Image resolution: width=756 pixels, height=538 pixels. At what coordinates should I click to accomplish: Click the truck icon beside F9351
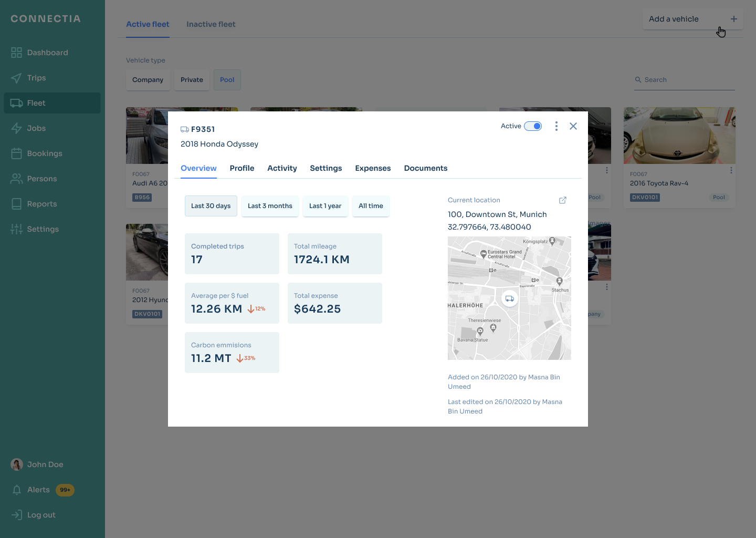[x=185, y=129]
